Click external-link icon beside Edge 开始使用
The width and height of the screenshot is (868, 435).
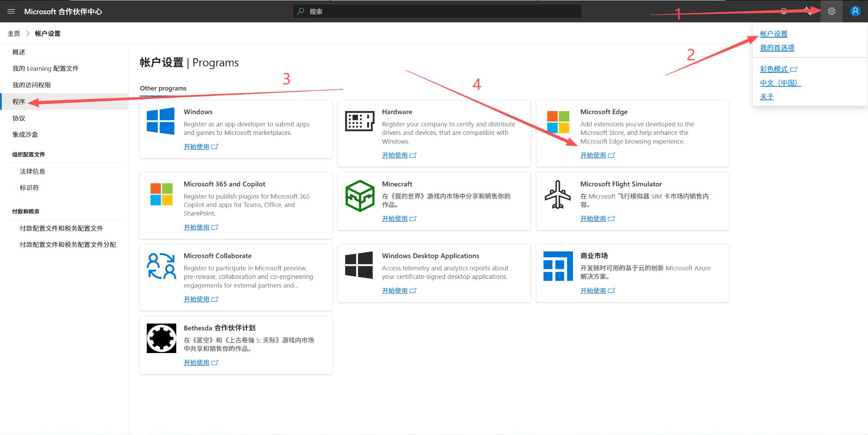tap(612, 155)
